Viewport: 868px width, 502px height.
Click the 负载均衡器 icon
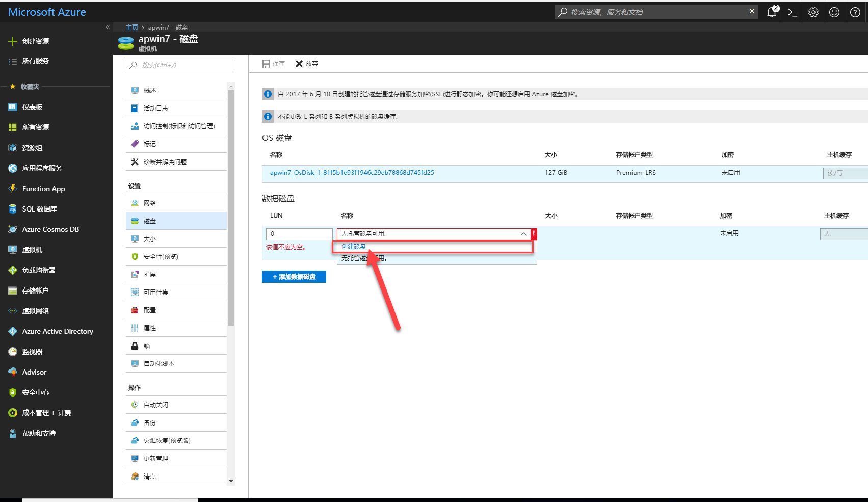coord(13,270)
